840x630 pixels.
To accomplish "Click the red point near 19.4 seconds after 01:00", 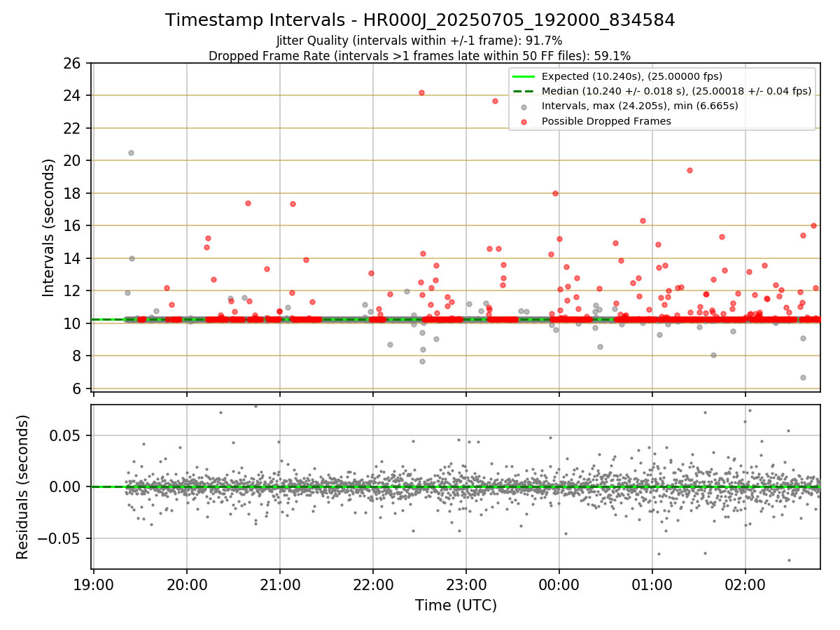I will (689, 170).
